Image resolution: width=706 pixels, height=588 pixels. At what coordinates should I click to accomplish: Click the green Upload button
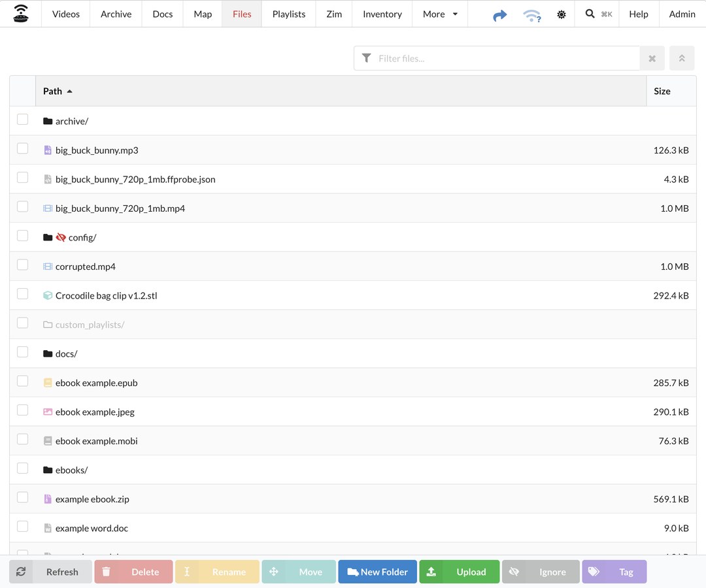click(x=460, y=572)
